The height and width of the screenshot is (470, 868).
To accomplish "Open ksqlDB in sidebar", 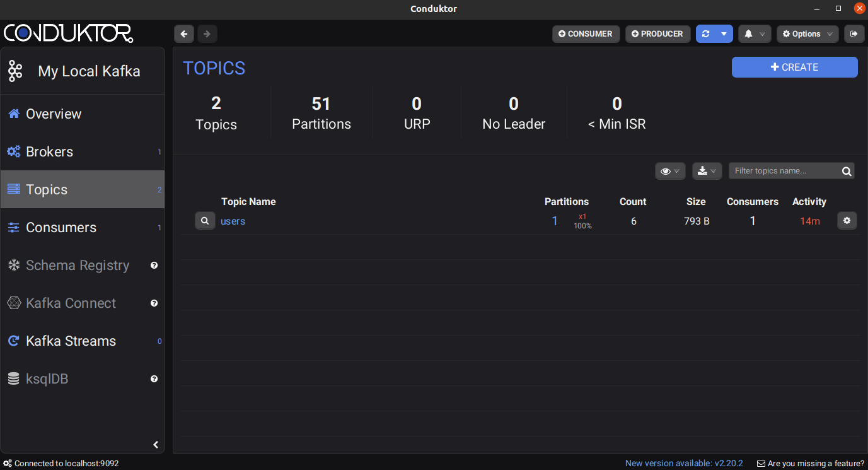I will coord(83,379).
